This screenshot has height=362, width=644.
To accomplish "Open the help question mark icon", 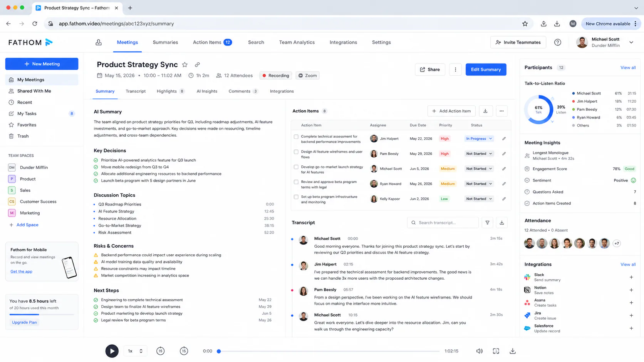I will [557, 42].
